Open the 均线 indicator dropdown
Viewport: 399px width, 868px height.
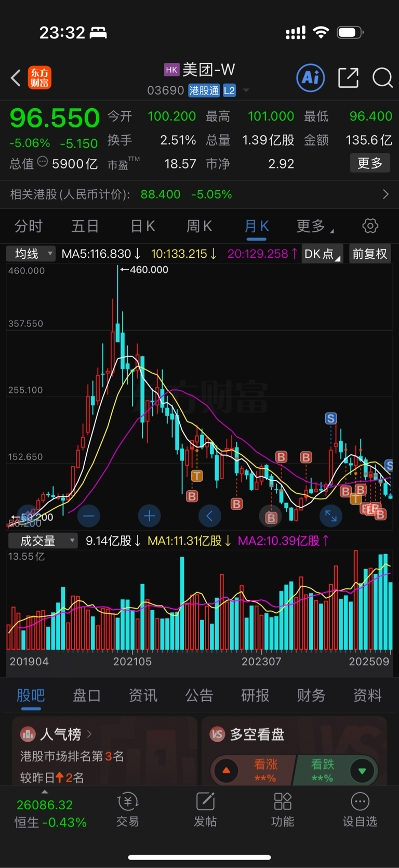[31, 254]
